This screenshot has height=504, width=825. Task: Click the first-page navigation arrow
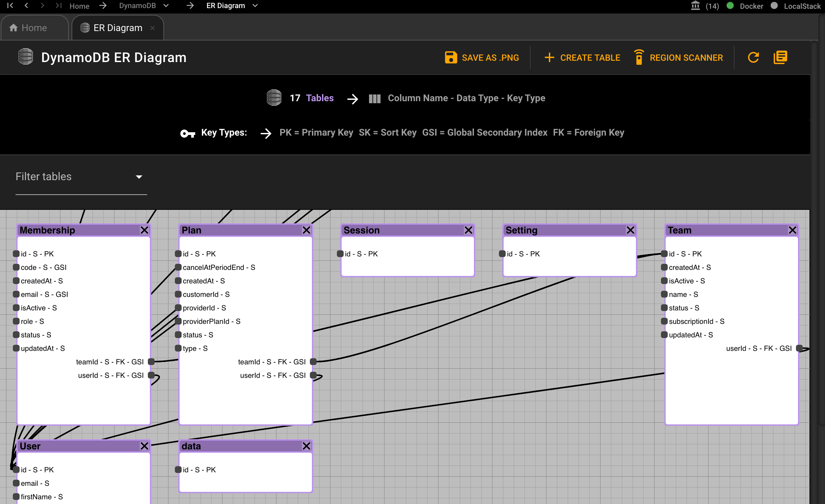point(10,5)
